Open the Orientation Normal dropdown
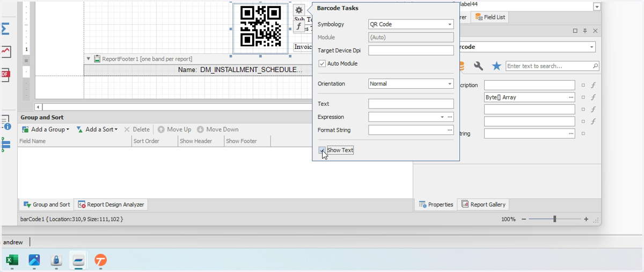This screenshot has height=272, width=644. [450, 84]
